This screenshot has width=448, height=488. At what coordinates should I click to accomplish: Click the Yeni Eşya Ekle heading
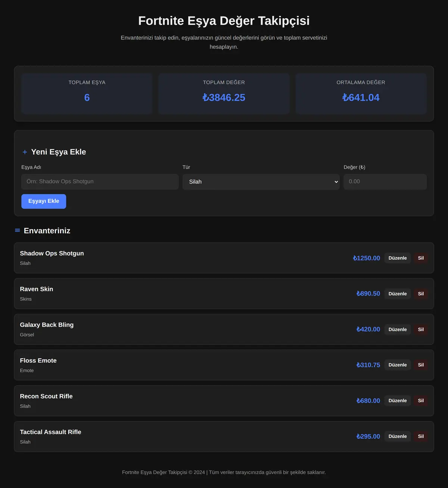(59, 152)
